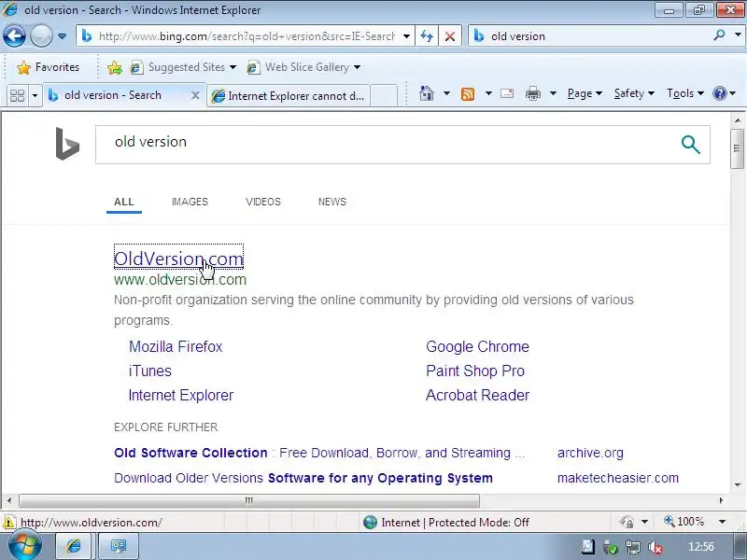The image size is (747, 560).
Task: Click the Paint Shop Pro sublink
Action: (x=475, y=371)
